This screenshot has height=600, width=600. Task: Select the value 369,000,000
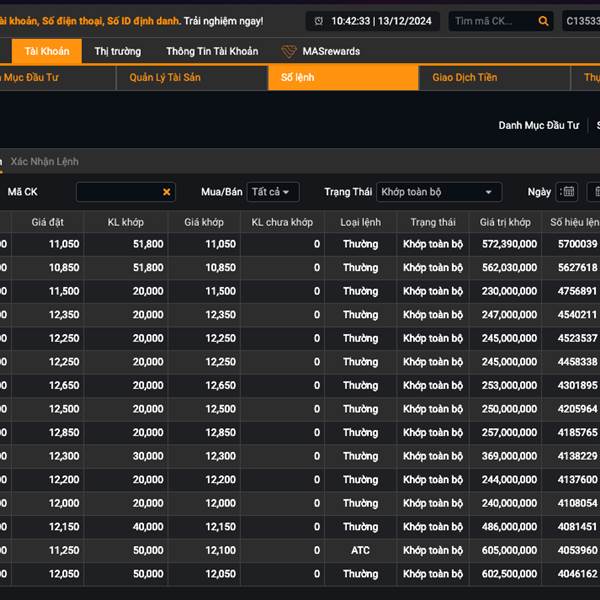(x=509, y=456)
